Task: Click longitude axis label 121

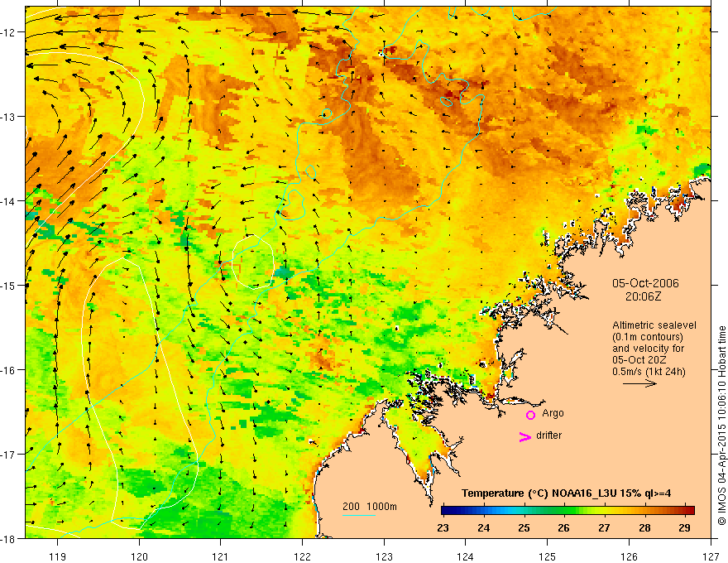Action: (221, 556)
